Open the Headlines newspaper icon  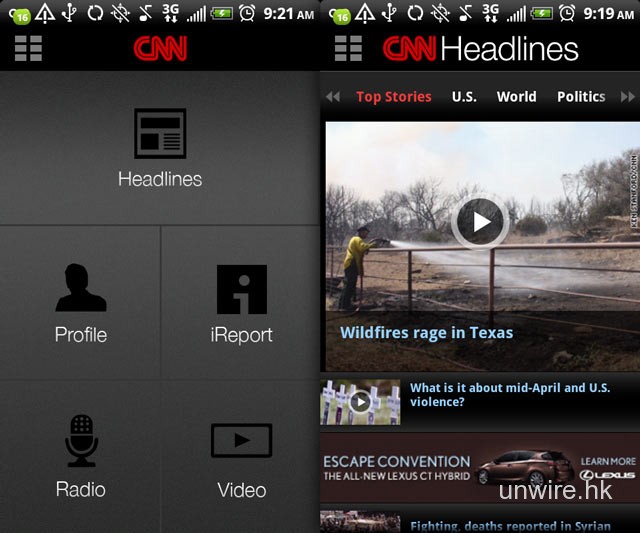(160, 134)
